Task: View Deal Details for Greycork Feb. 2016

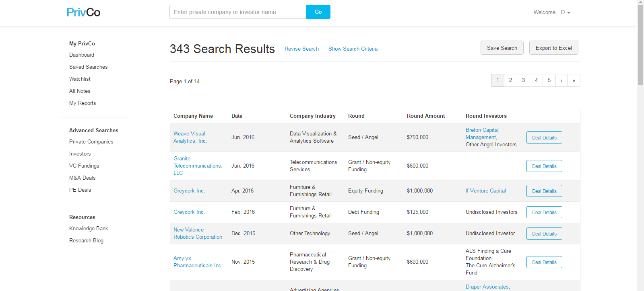Action: tap(544, 212)
